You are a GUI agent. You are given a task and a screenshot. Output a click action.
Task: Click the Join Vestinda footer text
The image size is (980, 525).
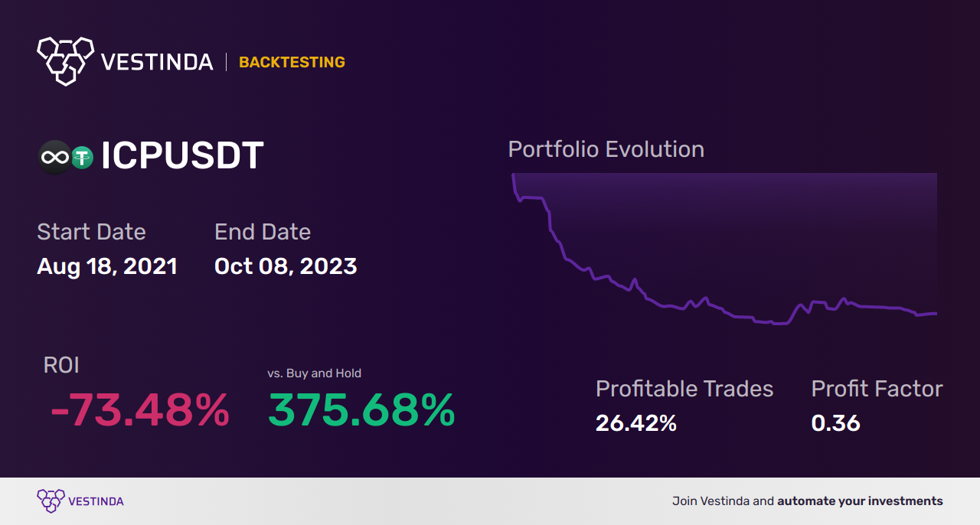807,501
